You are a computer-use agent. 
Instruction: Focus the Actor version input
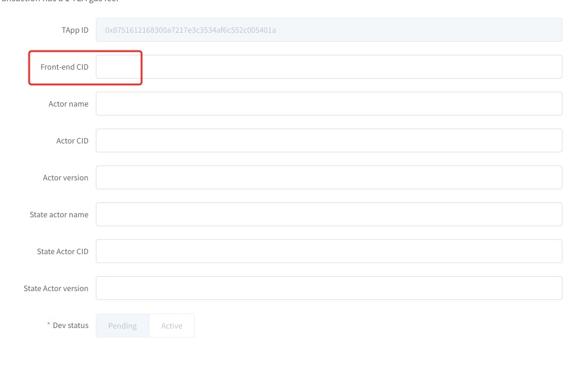pos(329,177)
